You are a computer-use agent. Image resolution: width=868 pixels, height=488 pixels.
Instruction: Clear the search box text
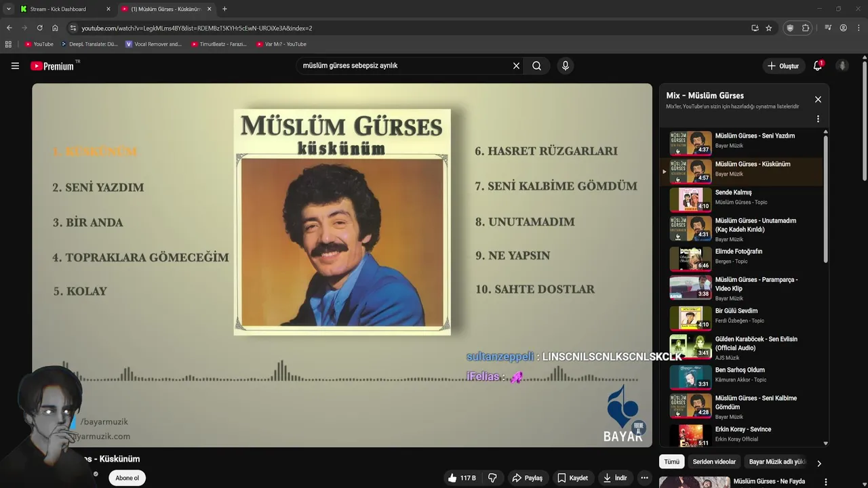click(x=516, y=66)
